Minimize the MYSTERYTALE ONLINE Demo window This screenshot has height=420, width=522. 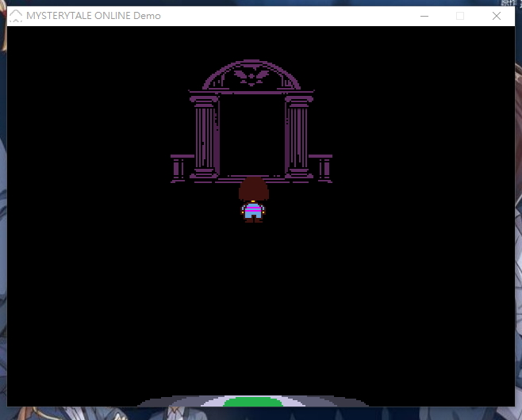(x=424, y=16)
